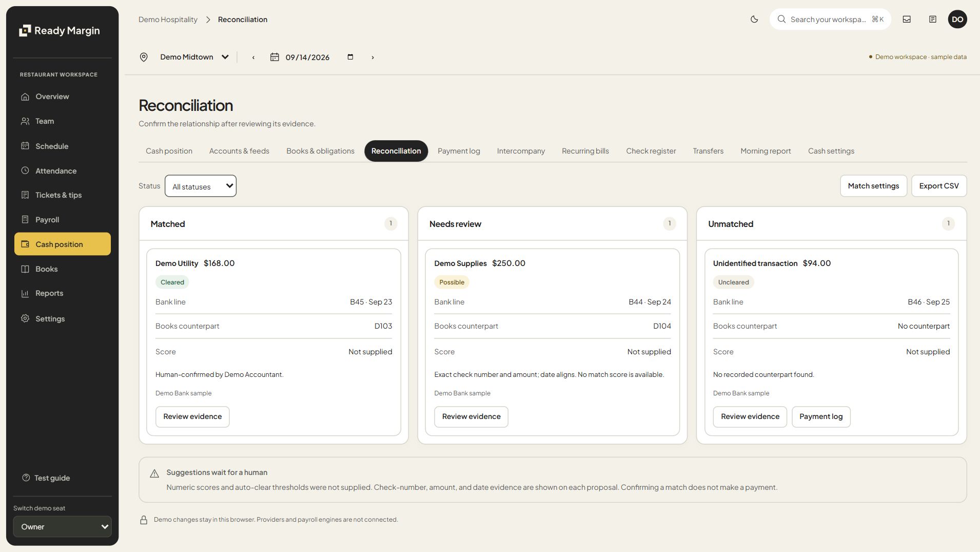Viewport: 980px width, 552px height.
Task: Click the Possible status badge
Action: tap(452, 282)
